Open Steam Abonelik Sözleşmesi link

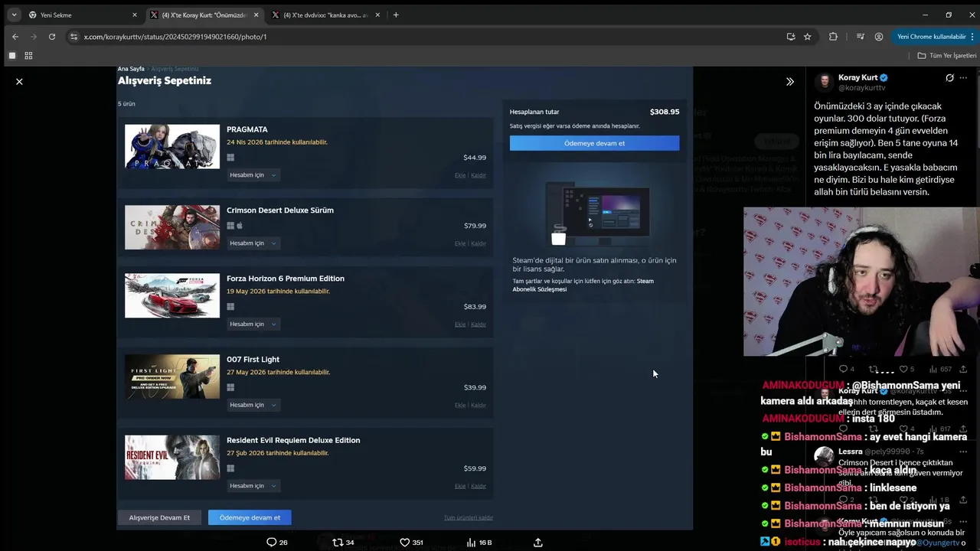[583, 285]
